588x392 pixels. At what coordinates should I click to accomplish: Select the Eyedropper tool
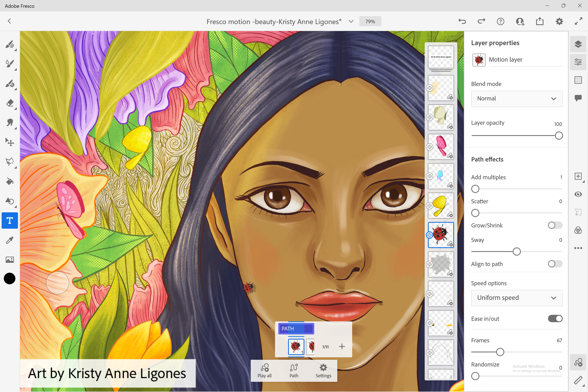[x=10, y=240]
